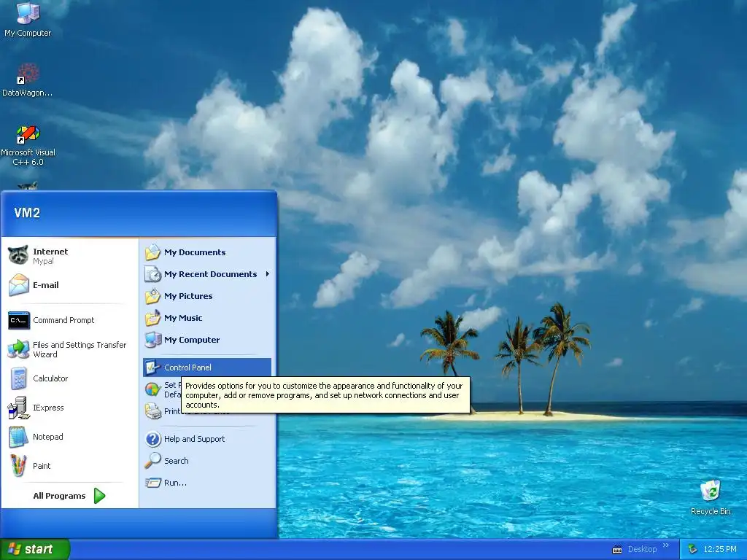Expand My Recent Documents submenu arrow
This screenshot has height=560, width=747.
tap(267, 274)
